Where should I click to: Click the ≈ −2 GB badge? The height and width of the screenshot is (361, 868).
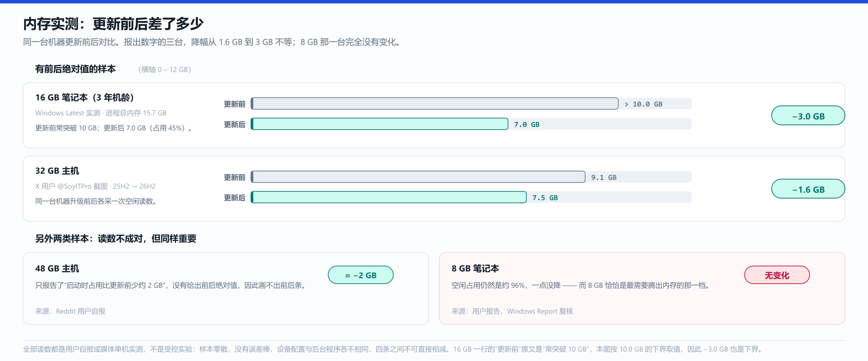(361, 275)
